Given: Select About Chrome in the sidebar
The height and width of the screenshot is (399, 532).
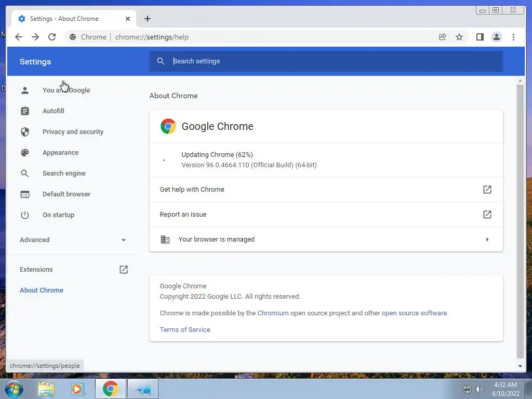Looking at the screenshot, I should pos(42,290).
